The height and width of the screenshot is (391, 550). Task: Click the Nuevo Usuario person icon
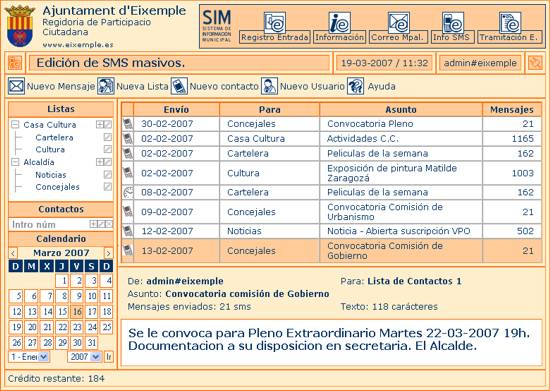click(269, 86)
